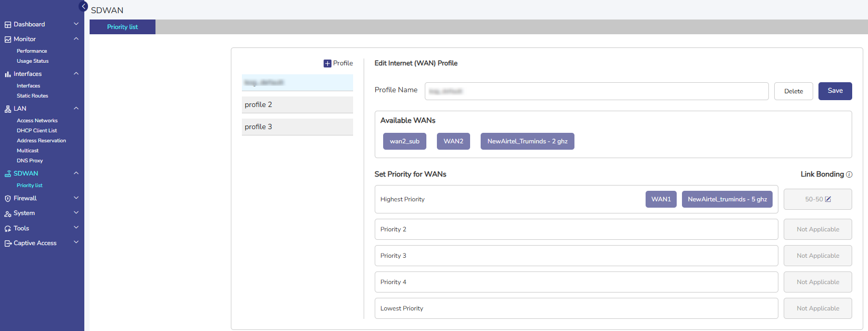This screenshot has width=868, height=331.
Task: Expand the Dashboard menu chevron
Action: point(76,24)
